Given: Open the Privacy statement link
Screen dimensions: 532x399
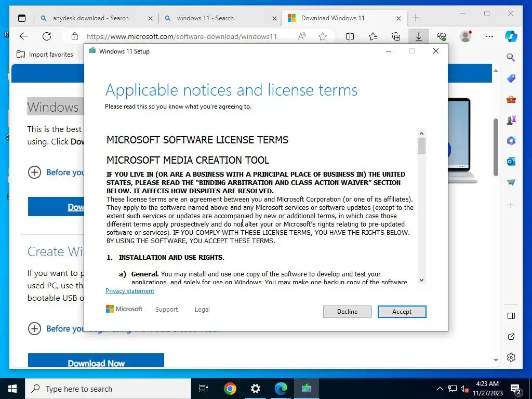Looking at the screenshot, I should coord(129,291).
